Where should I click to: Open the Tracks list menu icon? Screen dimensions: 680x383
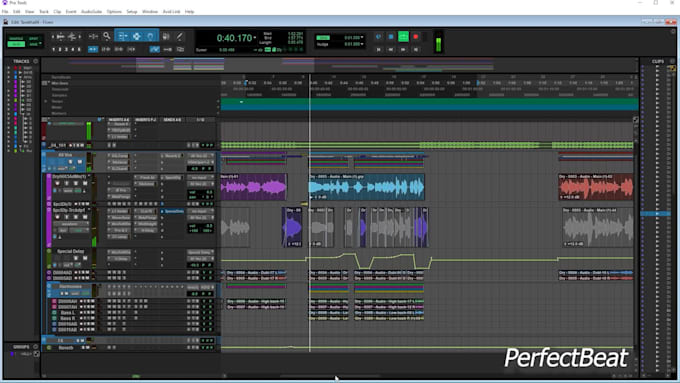[36, 61]
